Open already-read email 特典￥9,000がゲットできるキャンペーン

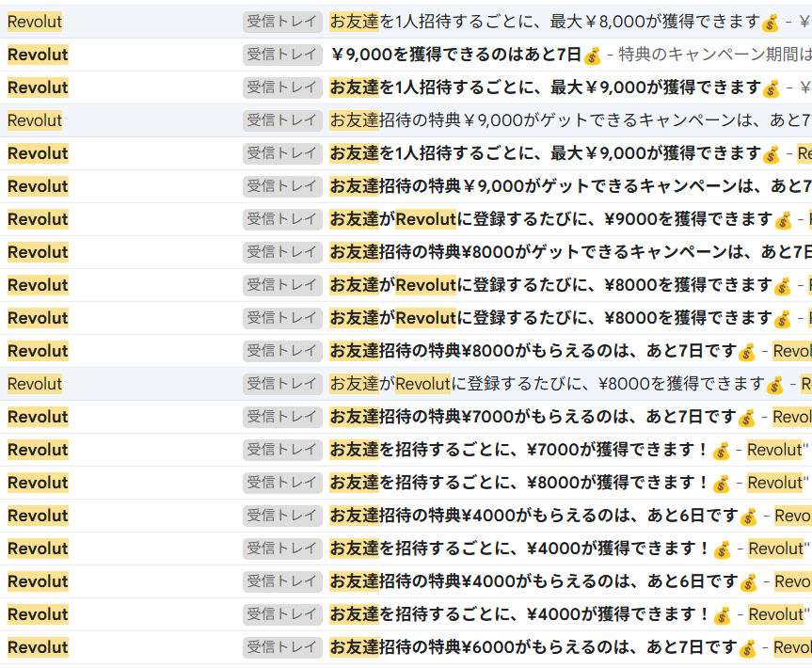pos(565,120)
